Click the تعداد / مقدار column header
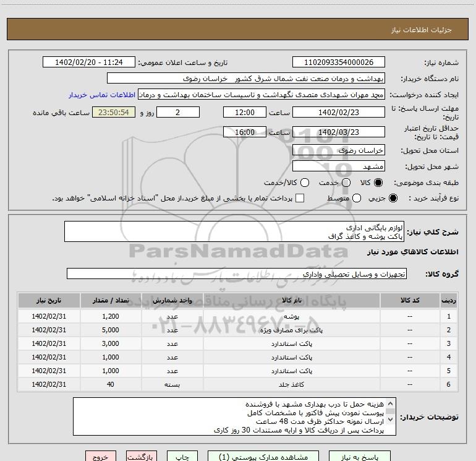Viewport: 476px width, 461px height. click(111, 301)
